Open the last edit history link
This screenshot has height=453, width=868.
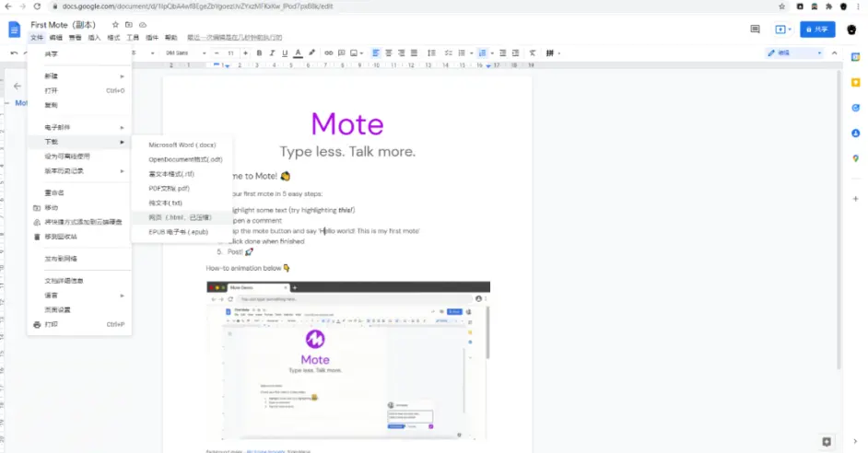click(235, 38)
